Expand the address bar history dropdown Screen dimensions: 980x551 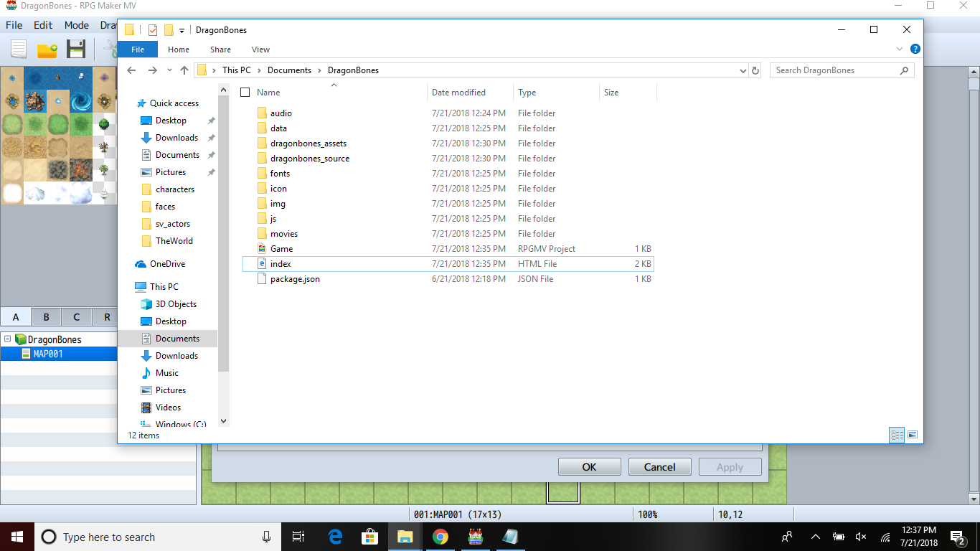[x=743, y=70]
